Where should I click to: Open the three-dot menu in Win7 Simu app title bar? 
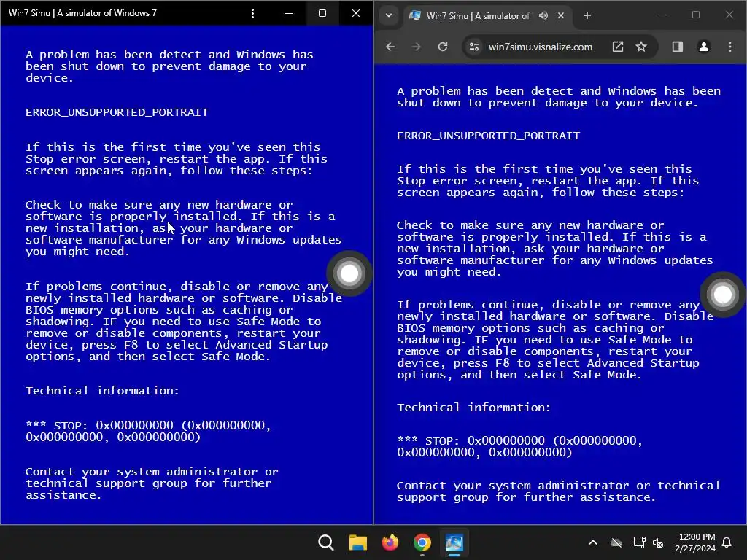click(252, 13)
